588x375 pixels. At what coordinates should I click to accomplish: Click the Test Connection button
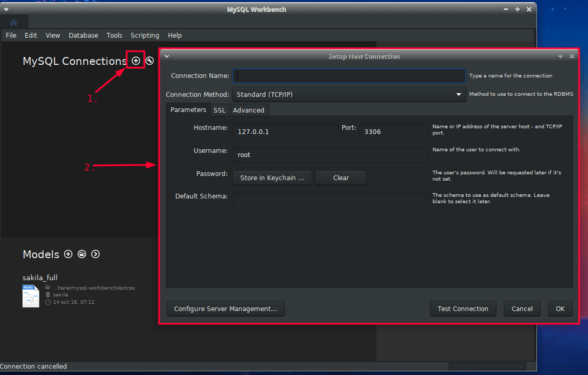point(463,308)
